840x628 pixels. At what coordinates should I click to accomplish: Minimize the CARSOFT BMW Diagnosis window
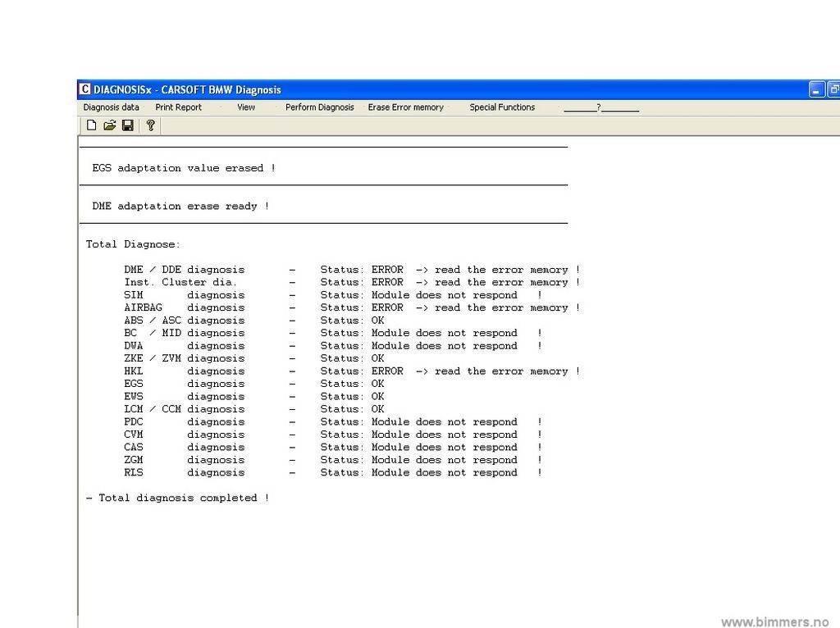[816, 89]
